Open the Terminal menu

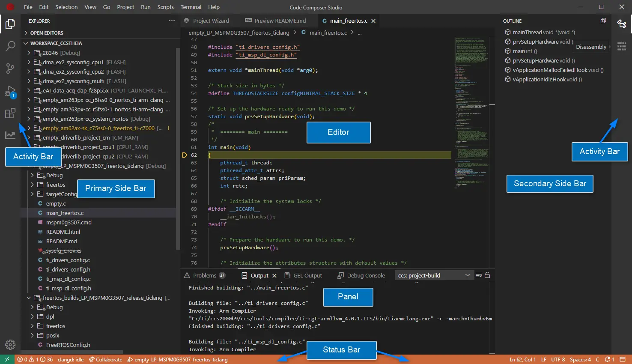coord(191,7)
